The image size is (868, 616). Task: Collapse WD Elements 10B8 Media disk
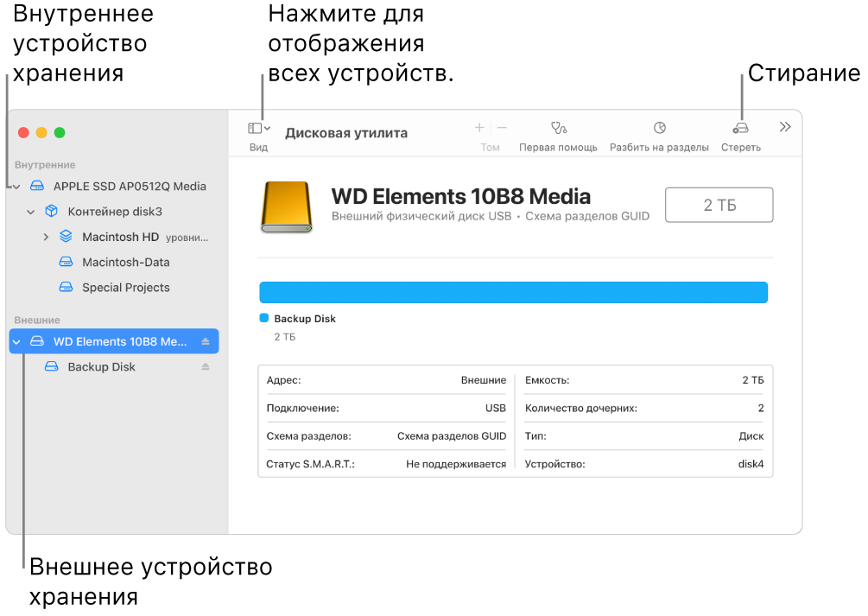pos(16,342)
